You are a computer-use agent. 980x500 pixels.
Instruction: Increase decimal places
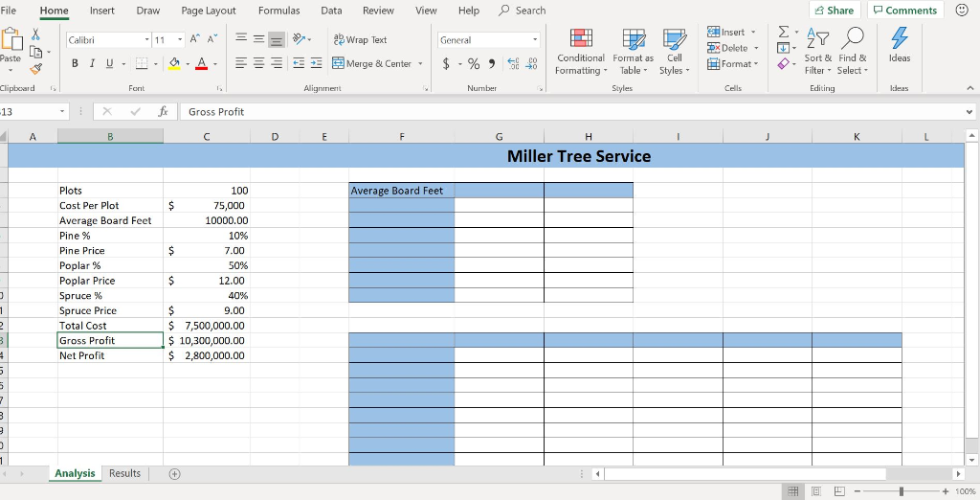tap(513, 64)
